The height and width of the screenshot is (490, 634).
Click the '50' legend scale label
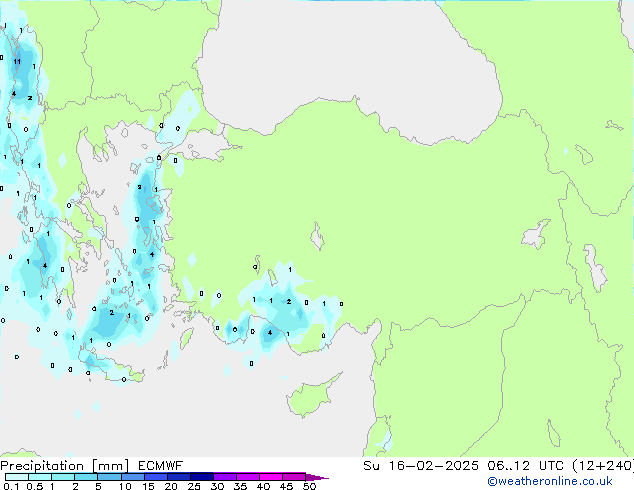point(309,486)
